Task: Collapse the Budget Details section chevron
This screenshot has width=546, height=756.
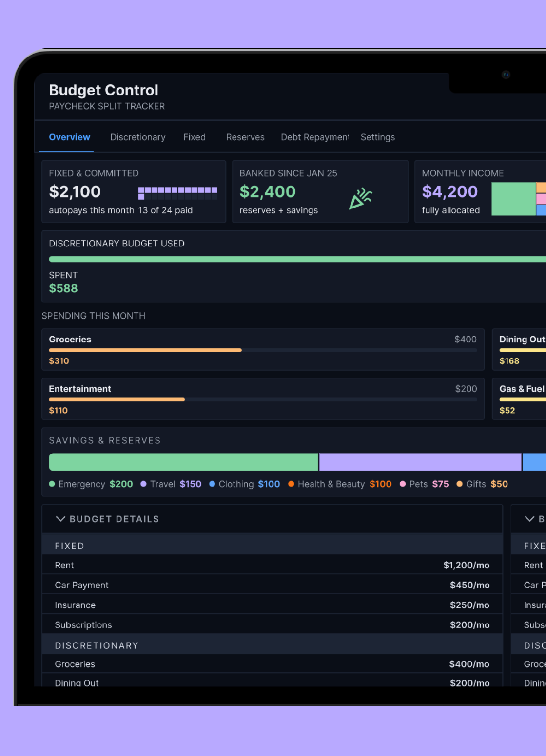Action: click(60, 519)
